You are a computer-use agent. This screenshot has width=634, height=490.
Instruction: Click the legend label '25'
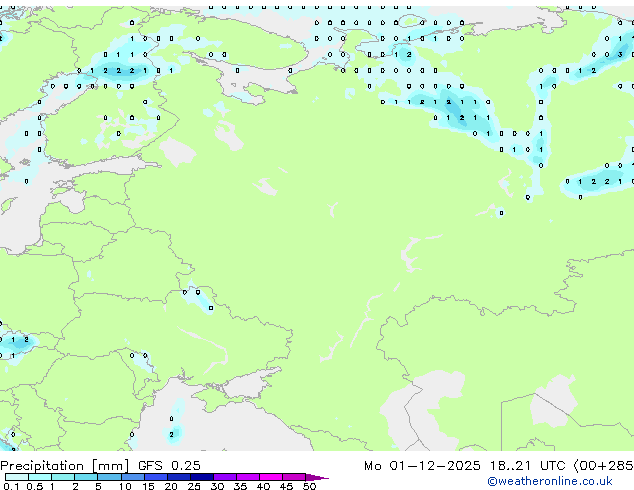tap(194, 486)
